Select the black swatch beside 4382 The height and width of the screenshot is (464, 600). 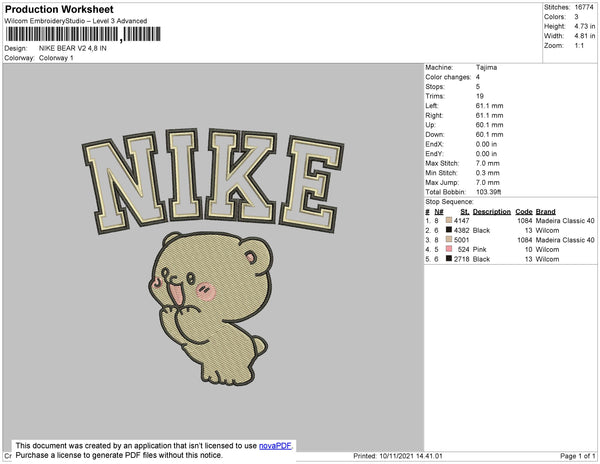coord(449,230)
